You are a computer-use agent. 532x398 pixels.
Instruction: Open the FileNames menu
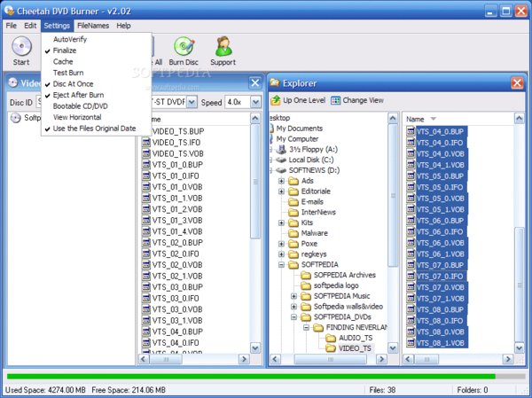(93, 26)
